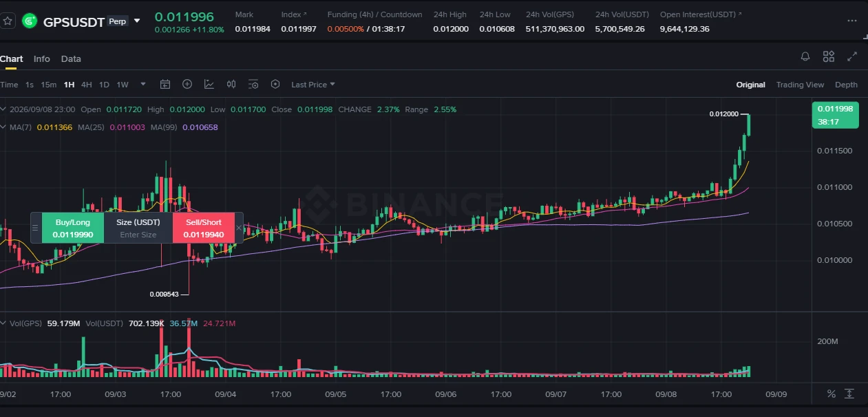Click the last price 0.011996 header

[184, 16]
